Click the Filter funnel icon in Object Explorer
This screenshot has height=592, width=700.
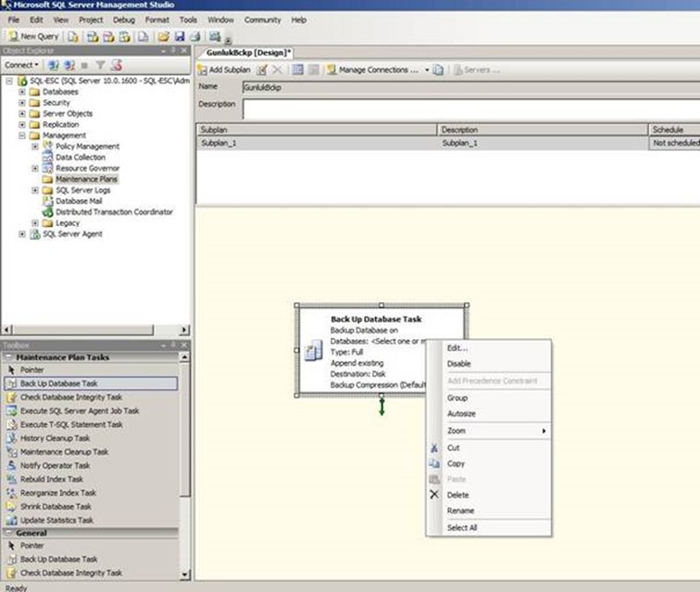click(100, 65)
